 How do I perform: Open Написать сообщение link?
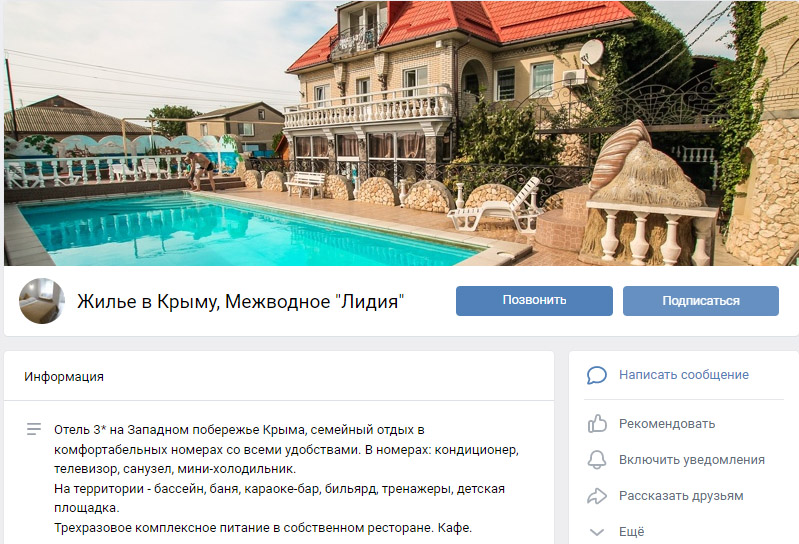684,375
